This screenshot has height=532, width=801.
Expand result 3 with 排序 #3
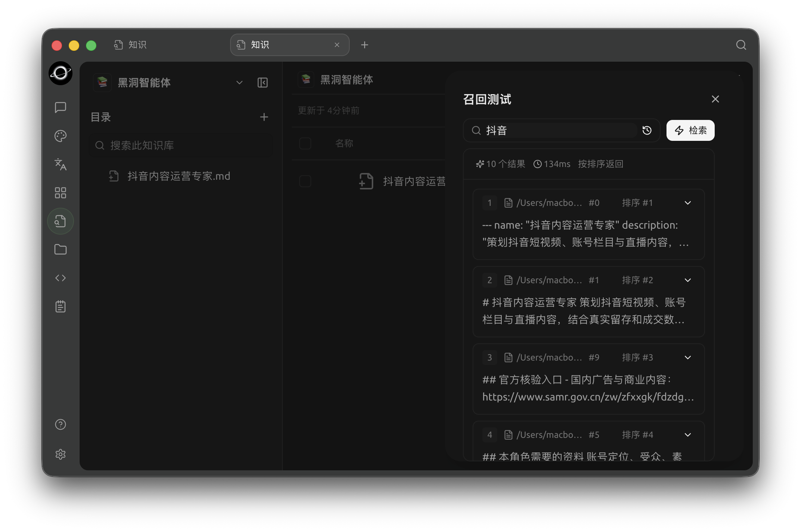point(688,358)
